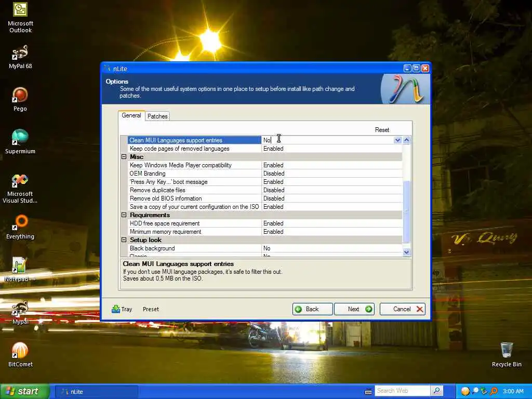Image resolution: width=532 pixels, height=399 pixels.
Task: Click the Preset button
Action: (151, 309)
